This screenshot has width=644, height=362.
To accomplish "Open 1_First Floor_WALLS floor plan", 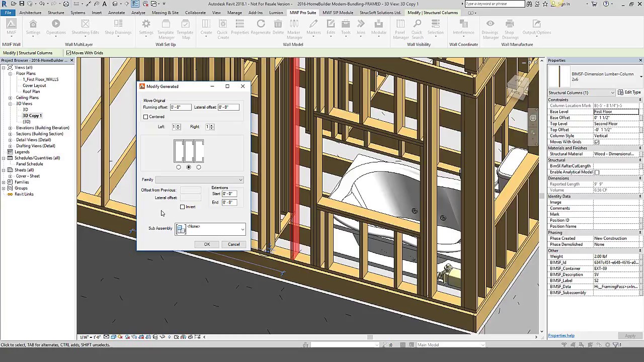I will (40, 79).
